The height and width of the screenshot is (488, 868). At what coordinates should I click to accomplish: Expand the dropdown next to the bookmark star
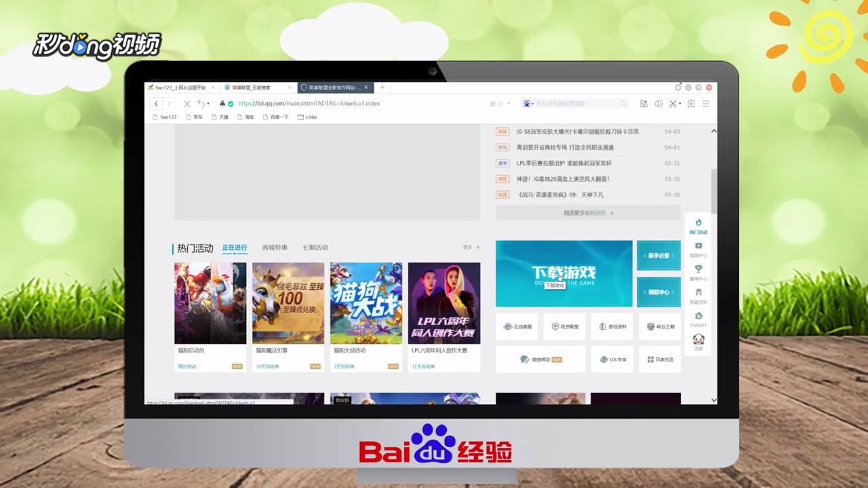pyautogui.click(x=508, y=104)
